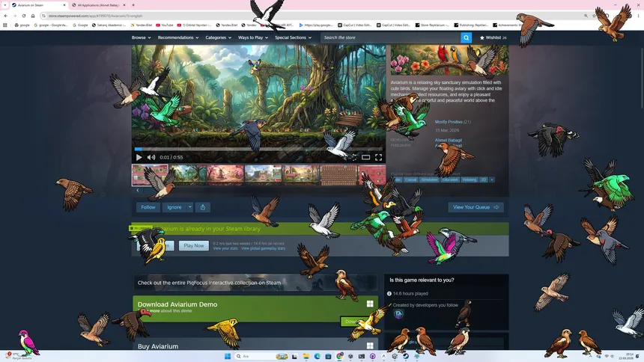Open tab search dropdown in Chrome
The height and width of the screenshot is (362, 644).
(x=5, y=5)
